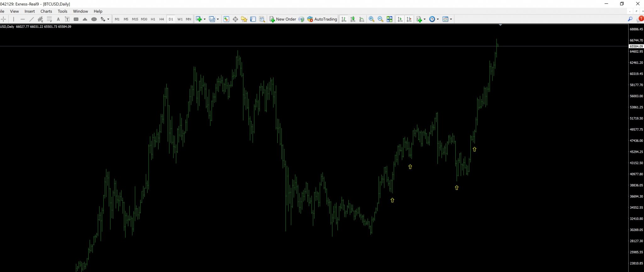The image size is (644, 272).
Task: Expand the Periods clock dropdown arrow
Action: coord(438,19)
